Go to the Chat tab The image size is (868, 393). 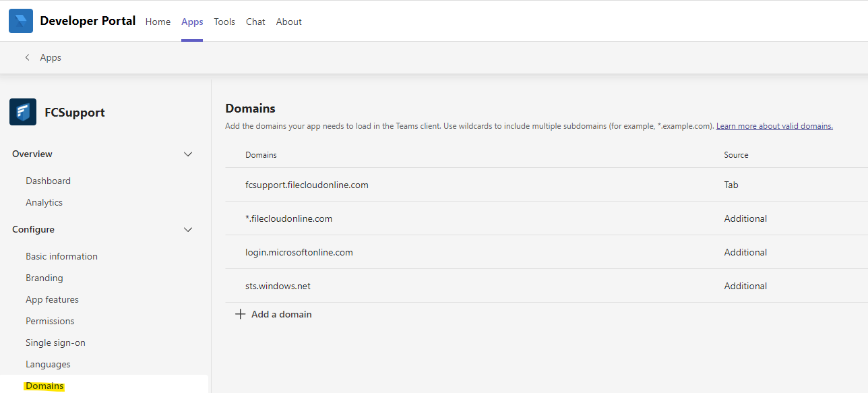click(x=255, y=22)
